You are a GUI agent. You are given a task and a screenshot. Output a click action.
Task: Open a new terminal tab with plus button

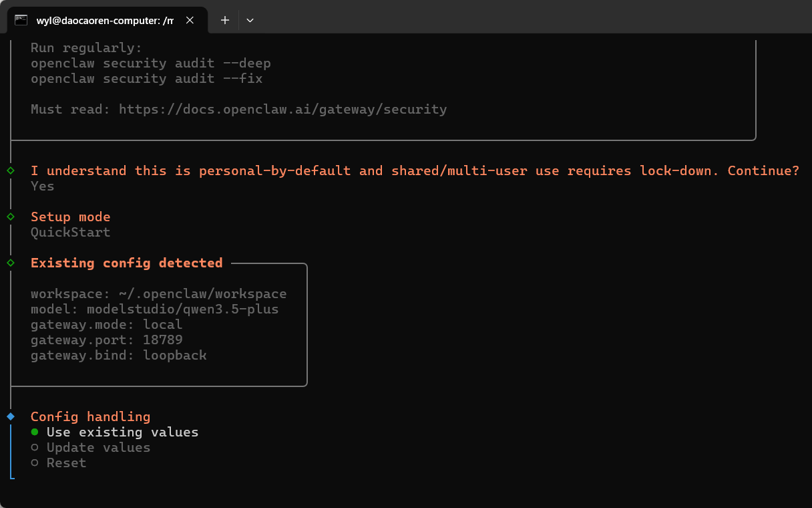225,20
